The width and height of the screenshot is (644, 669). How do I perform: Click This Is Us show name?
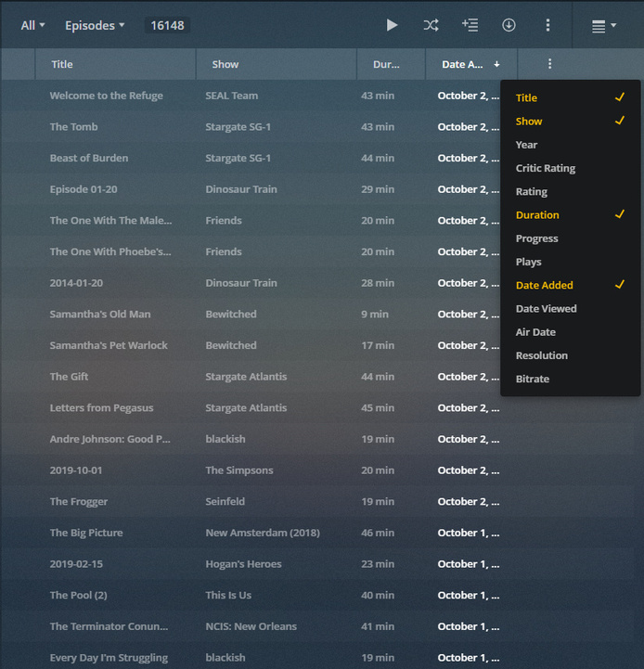(x=228, y=595)
